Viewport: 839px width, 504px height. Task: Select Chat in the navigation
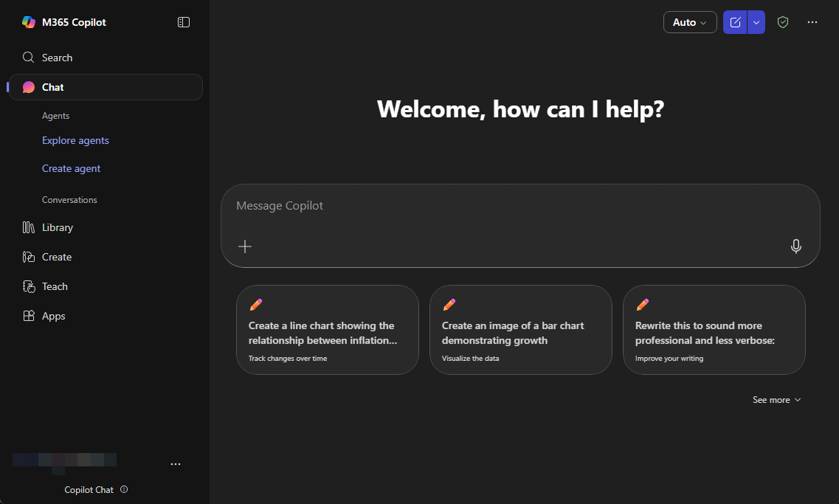pyautogui.click(x=52, y=87)
